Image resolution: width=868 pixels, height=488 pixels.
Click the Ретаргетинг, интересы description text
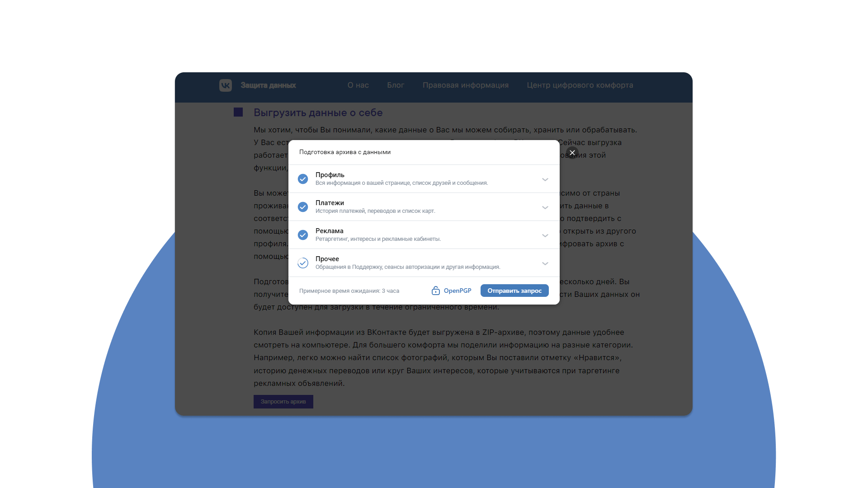click(378, 239)
